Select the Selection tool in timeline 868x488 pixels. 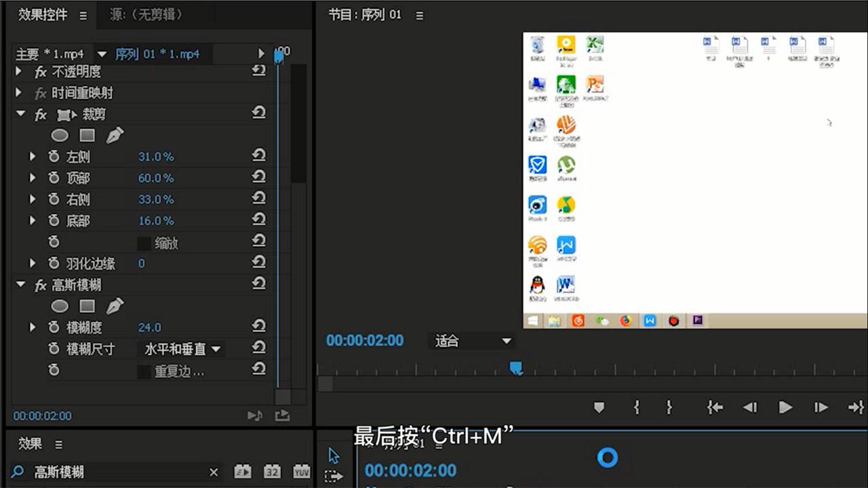click(x=334, y=455)
